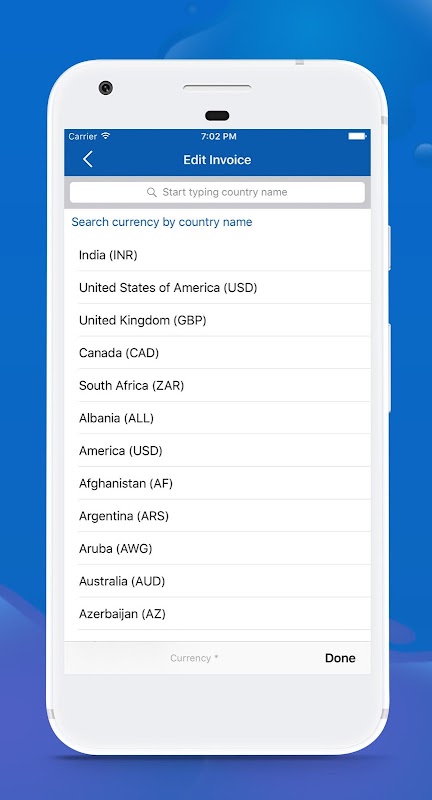Viewport: 432px width, 800px height.
Task: Focus the Start typing country name field
Action: pyautogui.click(x=217, y=192)
